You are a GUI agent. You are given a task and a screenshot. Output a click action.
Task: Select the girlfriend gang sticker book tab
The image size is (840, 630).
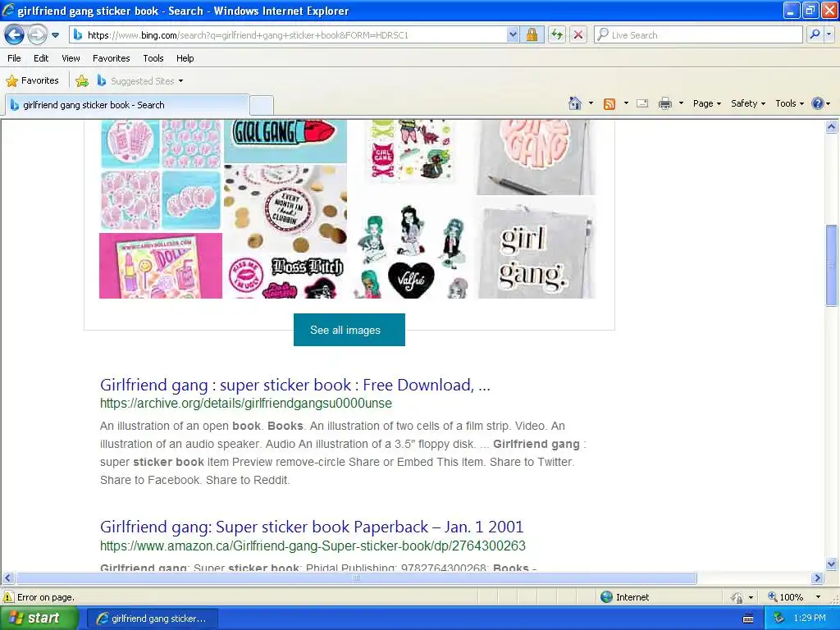click(127, 105)
